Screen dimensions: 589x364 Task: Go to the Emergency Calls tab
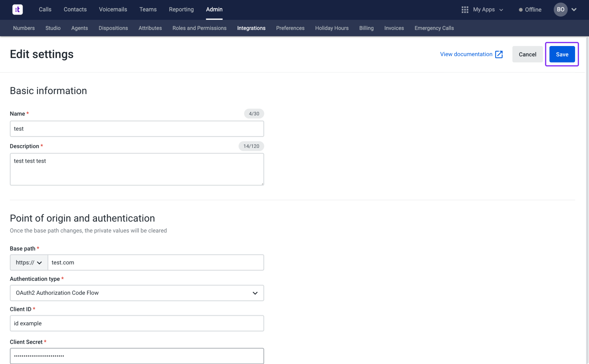434,28
